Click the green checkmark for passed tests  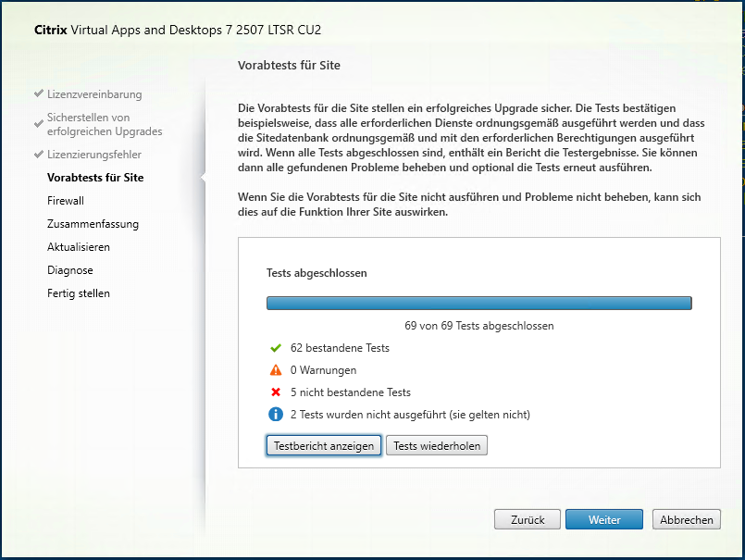click(x=276, y=348)
